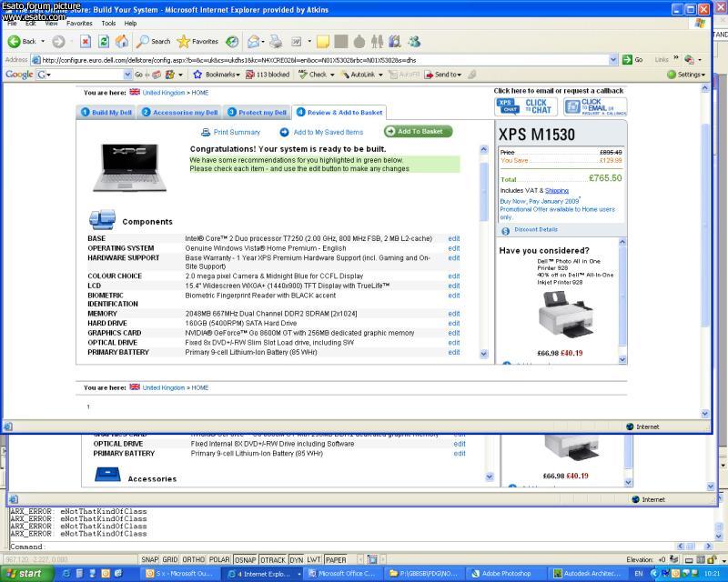Switch to Autodesk Architectural taskbar button
Image resolution: width=728 pixels, height=582 pixels.
[587, 574]
